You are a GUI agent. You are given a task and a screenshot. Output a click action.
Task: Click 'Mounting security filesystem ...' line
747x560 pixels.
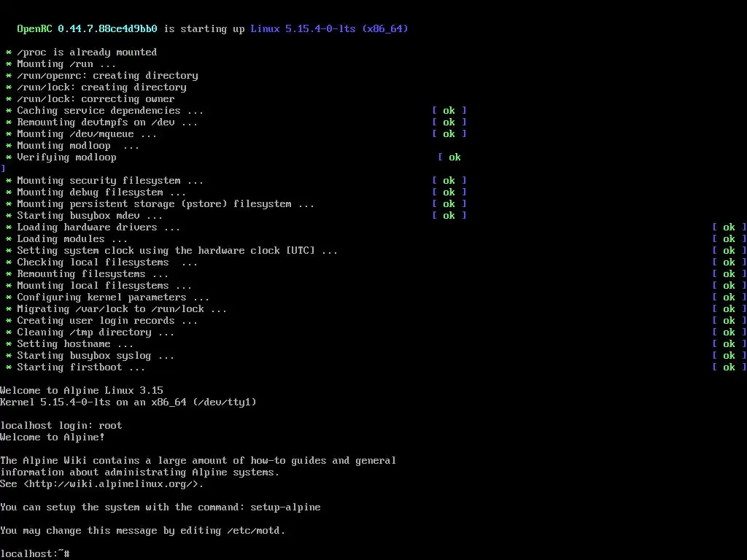point(110,181)
